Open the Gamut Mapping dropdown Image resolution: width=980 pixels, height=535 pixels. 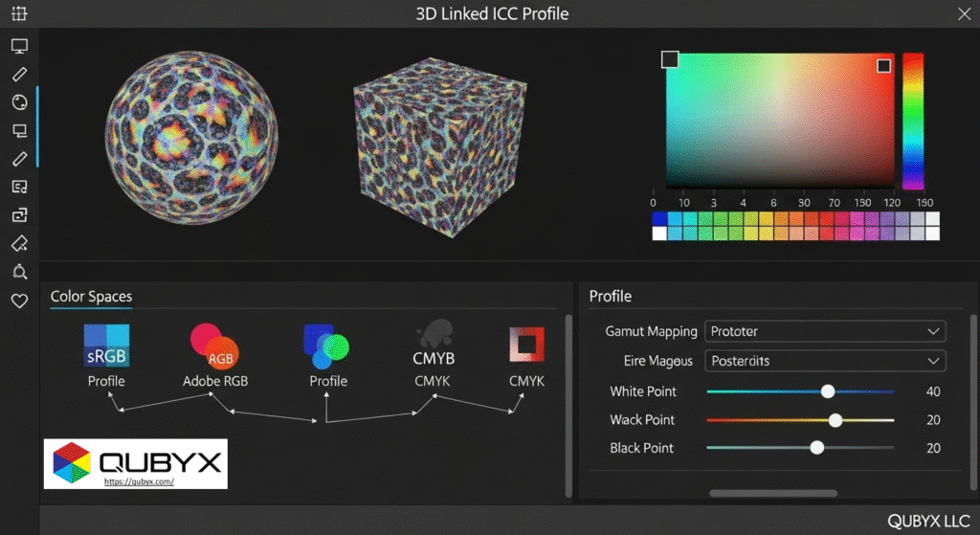(825, 331)
